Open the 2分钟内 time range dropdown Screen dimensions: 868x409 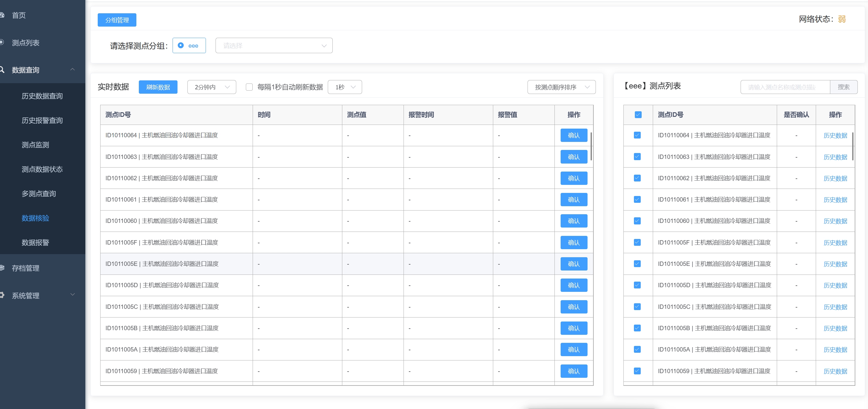[212, 87]
